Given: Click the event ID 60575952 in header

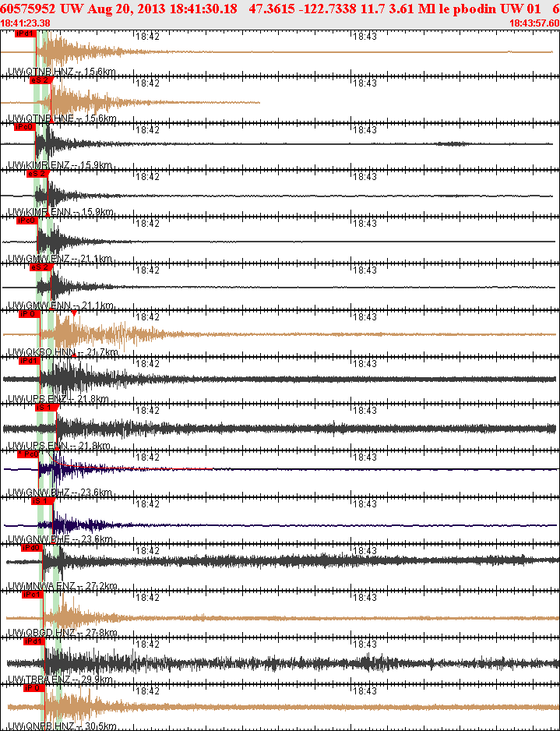Looking at the screenshot, I should [x=28, y=9].
